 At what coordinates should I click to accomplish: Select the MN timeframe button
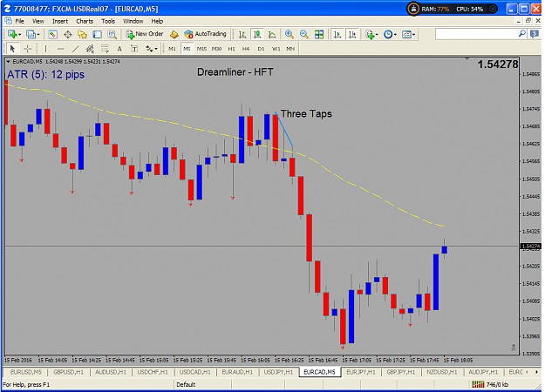click(x=290, y=49)
